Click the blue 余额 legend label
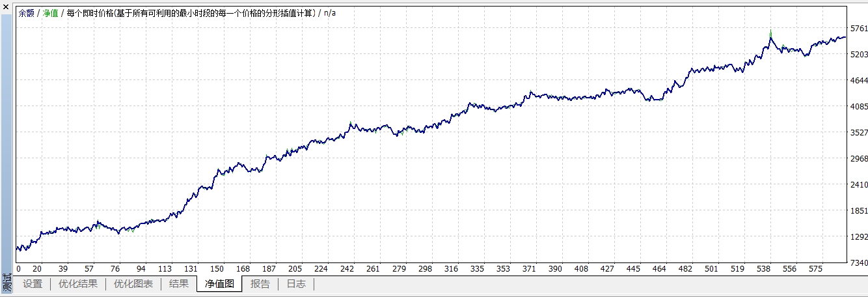Viewport: 868px width, 297px height. [x=26, y=13]
